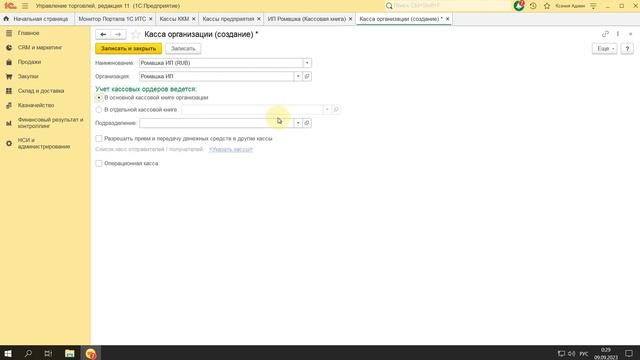Close the Кассы предприятия tab
The width and height of the screenshot is (640, 360).
click(x=258, y=19)
